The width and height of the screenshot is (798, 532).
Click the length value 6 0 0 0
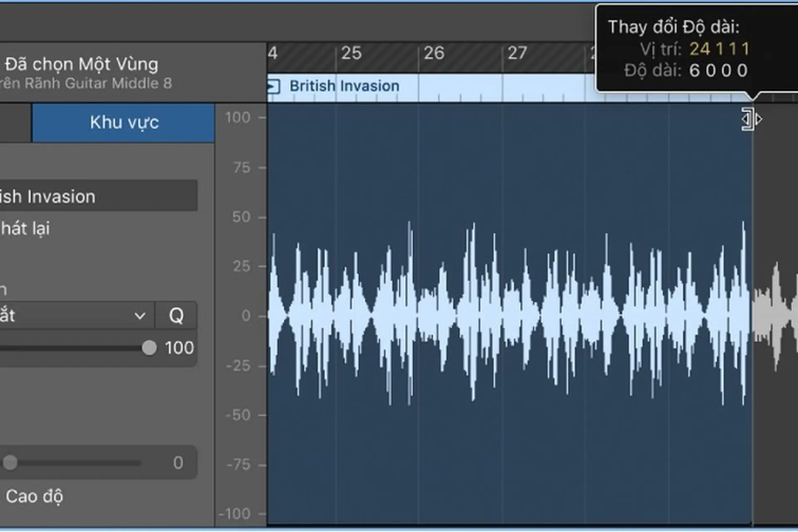(x=719, y=71)
